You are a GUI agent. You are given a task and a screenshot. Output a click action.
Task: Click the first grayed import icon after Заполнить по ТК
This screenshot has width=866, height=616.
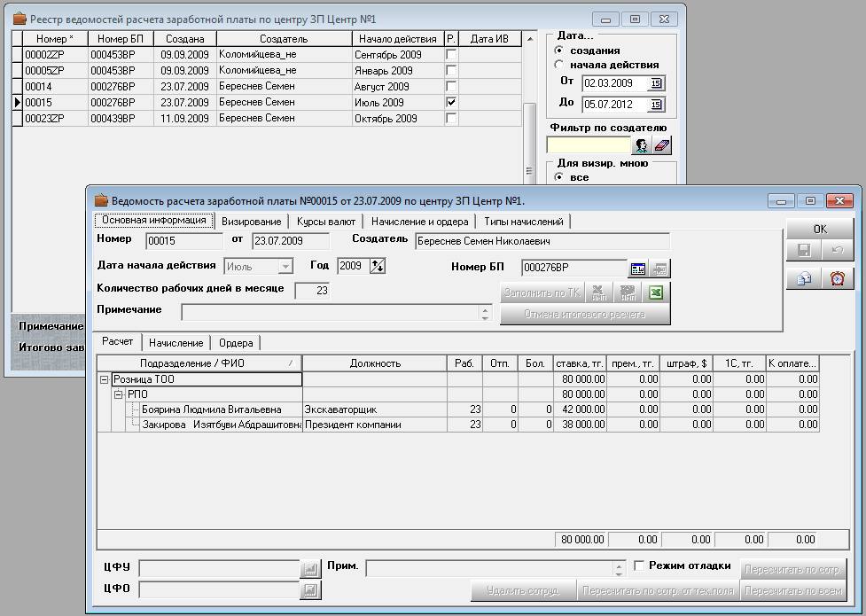point(598,292)
